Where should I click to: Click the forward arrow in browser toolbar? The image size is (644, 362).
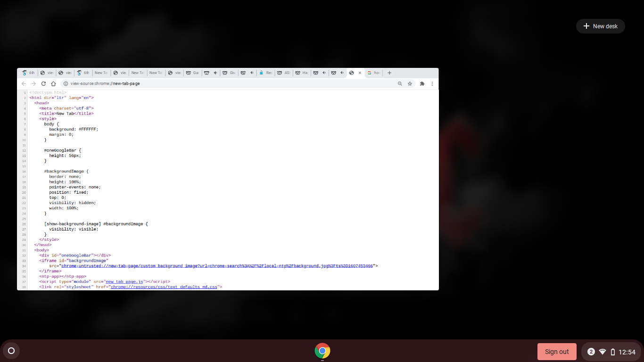click(33, 83)
